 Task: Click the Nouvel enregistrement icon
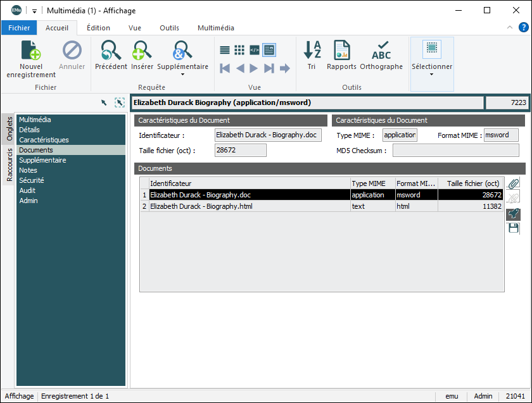(x=31, y=51)
